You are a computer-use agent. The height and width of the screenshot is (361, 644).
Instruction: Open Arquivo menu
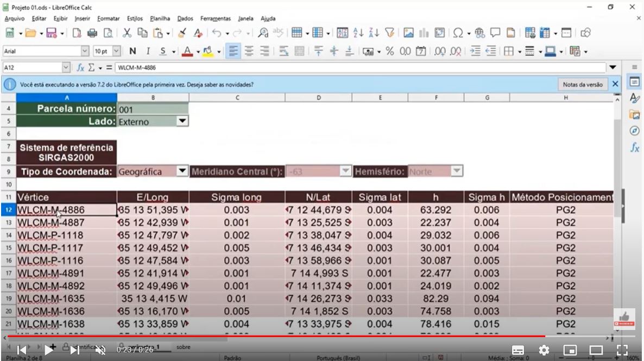click(14, 18)
